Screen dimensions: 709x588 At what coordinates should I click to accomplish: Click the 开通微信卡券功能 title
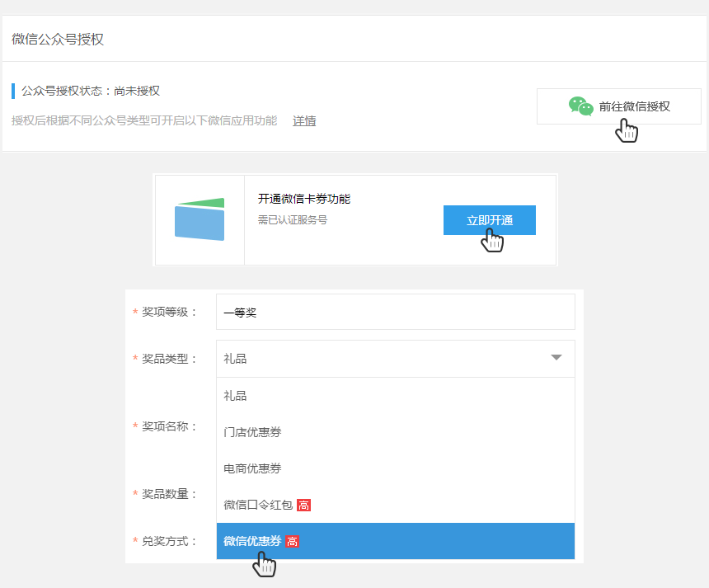pyautogui.click(x=304, y=199)
